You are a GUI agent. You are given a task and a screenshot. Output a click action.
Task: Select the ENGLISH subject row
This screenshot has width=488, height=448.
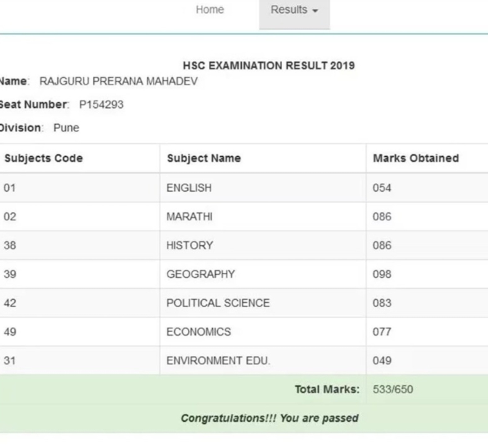[189, 188]
